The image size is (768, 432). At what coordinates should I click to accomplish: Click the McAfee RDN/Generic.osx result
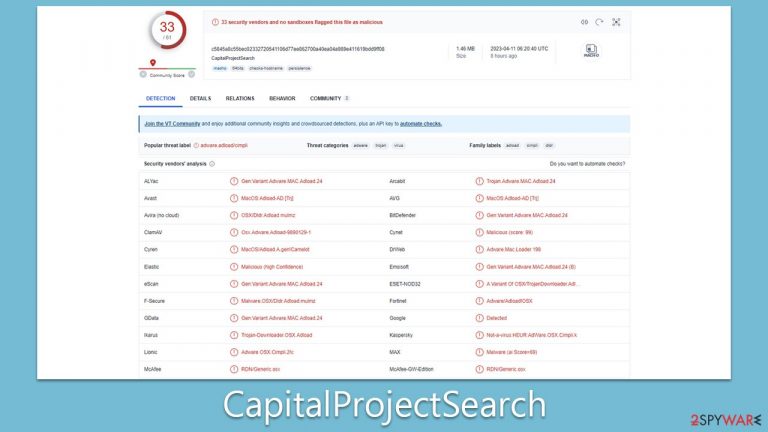pyautogui.click(x=260, y=369)
